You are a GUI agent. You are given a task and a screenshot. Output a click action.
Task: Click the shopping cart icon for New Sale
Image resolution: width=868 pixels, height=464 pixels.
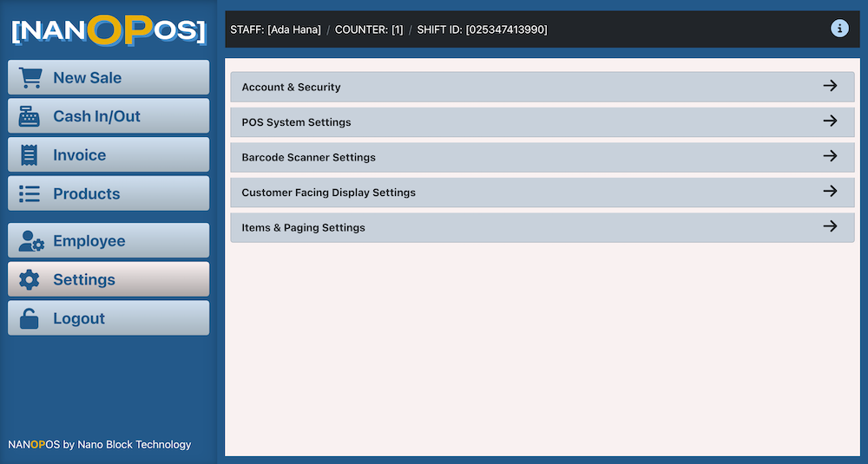(x=30, y=78)
